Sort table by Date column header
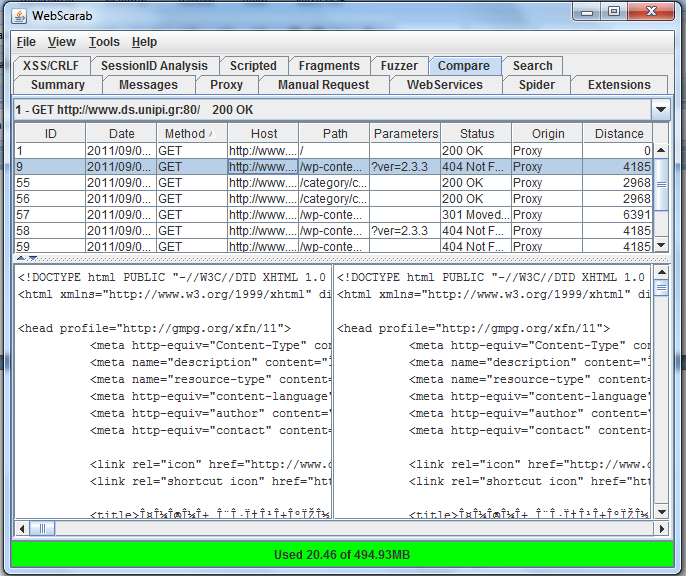 pos(121,133)
